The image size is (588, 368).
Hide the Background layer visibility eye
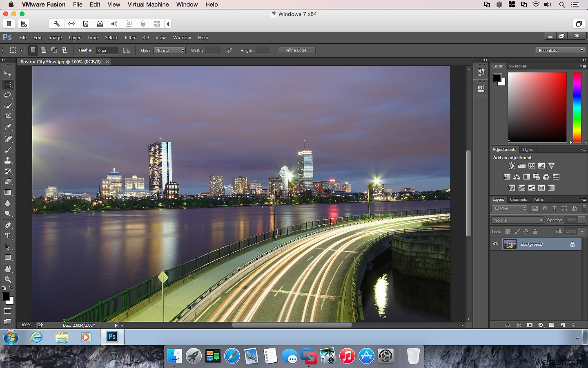click(x=496, y=244)
